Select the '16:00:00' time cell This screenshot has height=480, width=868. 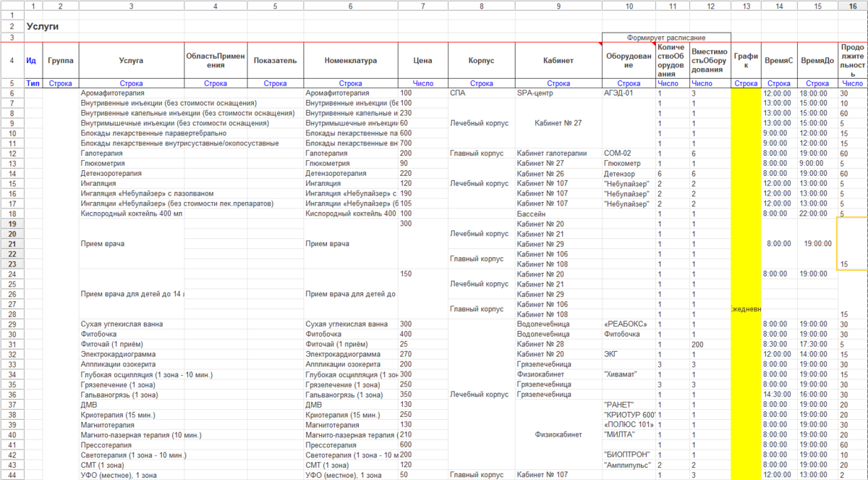817,395
